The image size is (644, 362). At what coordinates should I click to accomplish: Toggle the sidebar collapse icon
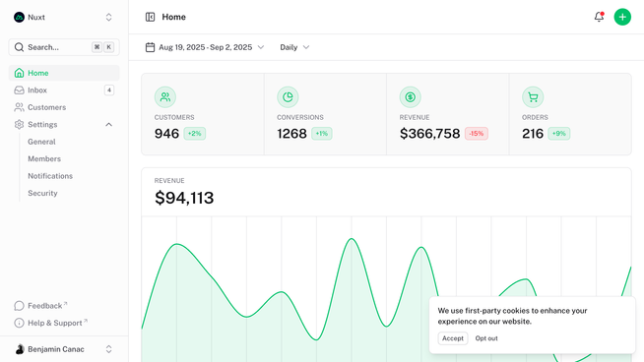pos(150,17)
